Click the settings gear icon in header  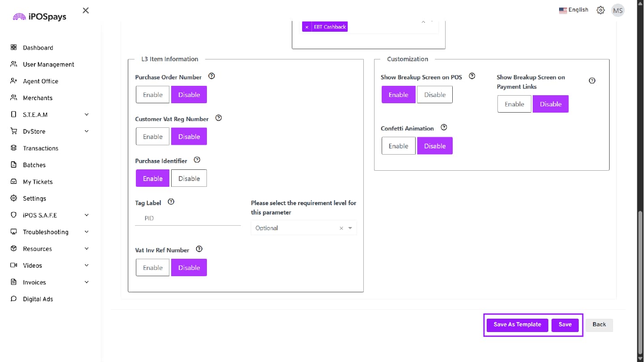point(601,10)
